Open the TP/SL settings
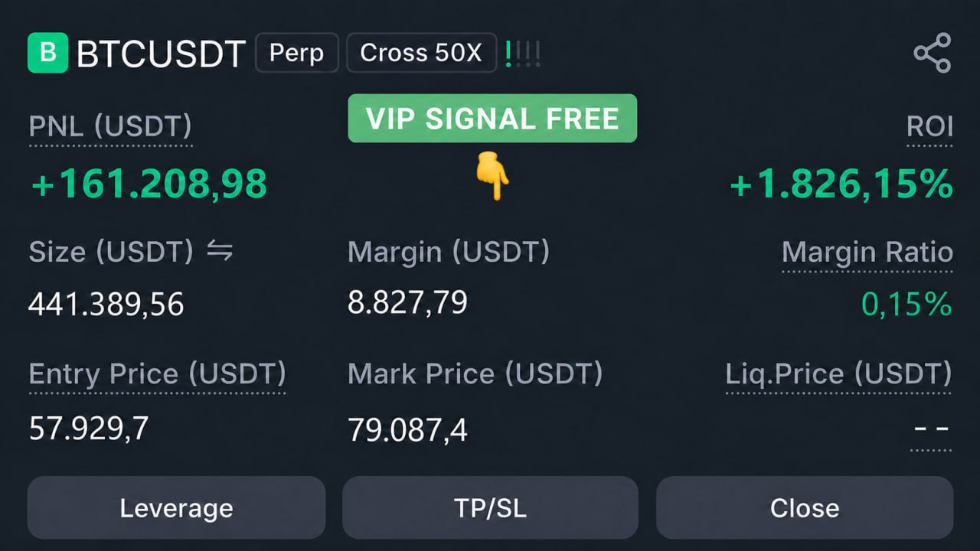This screenshot has height=551, width=980. coord(490,508)
